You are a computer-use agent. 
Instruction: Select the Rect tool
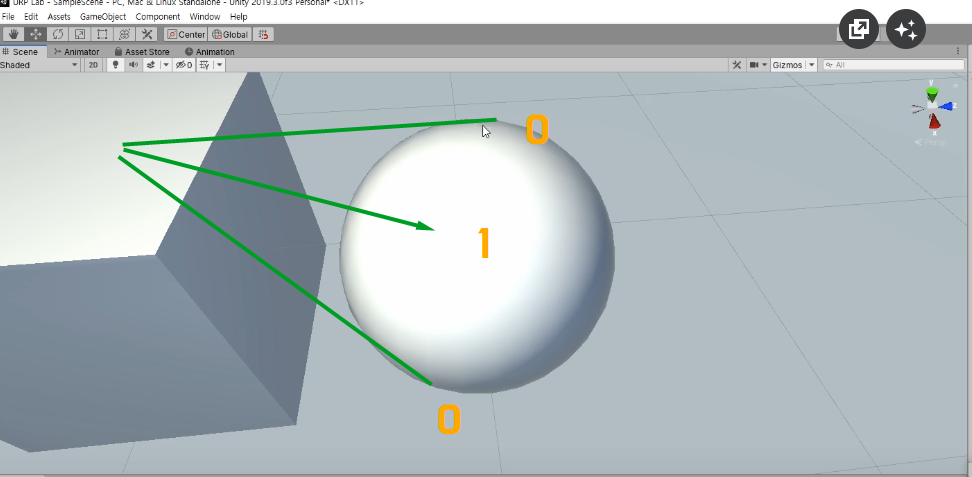102,34
